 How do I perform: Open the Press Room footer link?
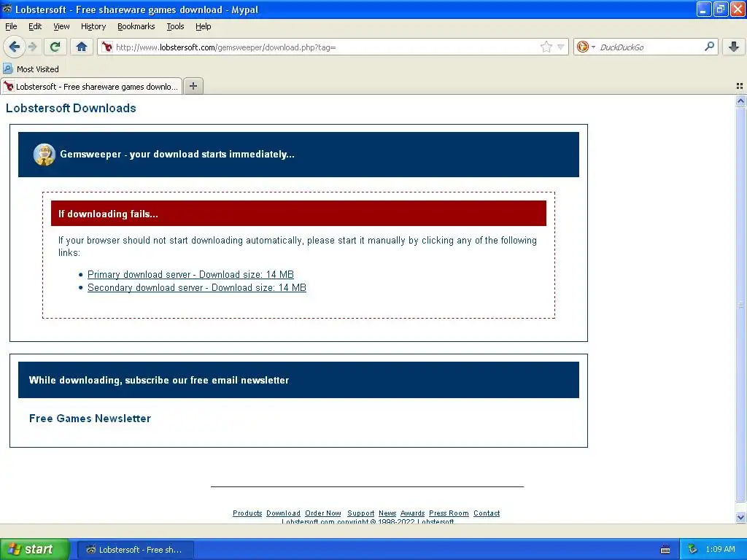pos(449,513)
